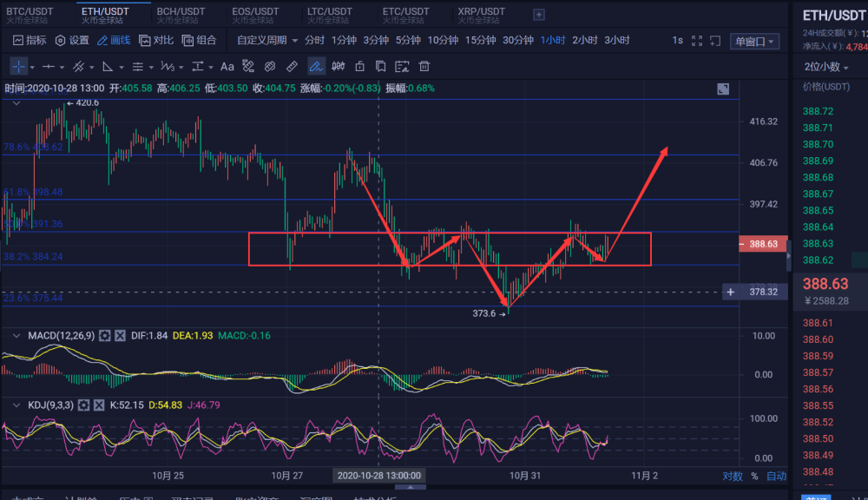Image resolution: width=868 pixels, height=500 pixels.
Task: Open the 指标 indicators menu
Action: coord(30,41)
